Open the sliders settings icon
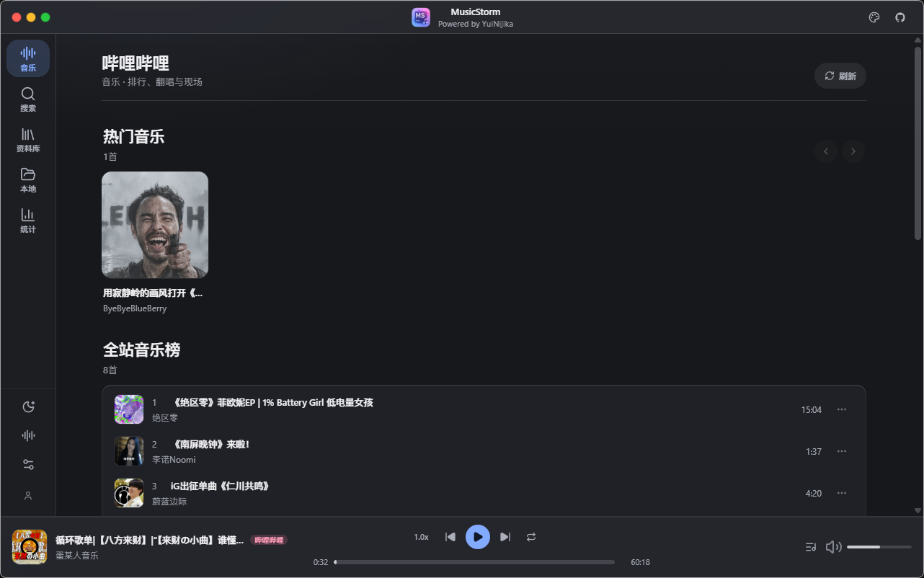 click(x=28, y=465)
